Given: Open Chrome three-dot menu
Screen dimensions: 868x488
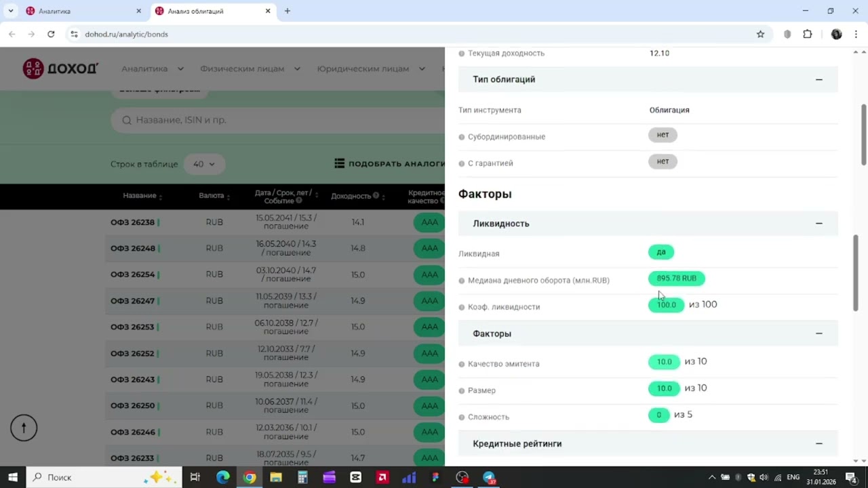Looking at the screenshot, I should pyautogui.click(x=856, y=34).
